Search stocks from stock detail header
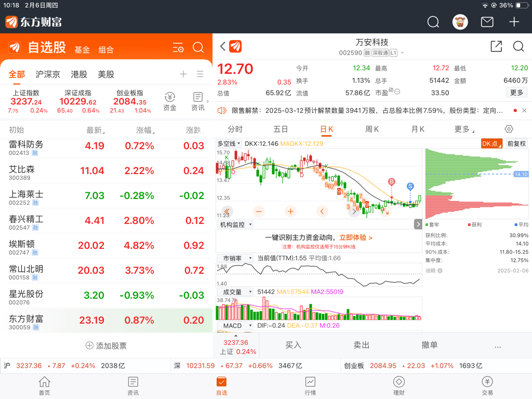 pyautogui.click(x=518, y=46)
